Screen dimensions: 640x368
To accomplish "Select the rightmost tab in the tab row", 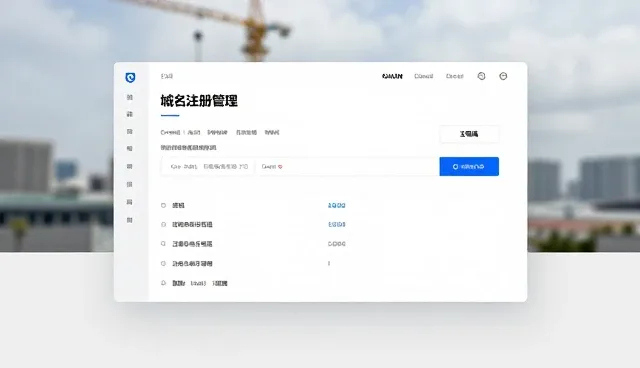I will point(272,133).
